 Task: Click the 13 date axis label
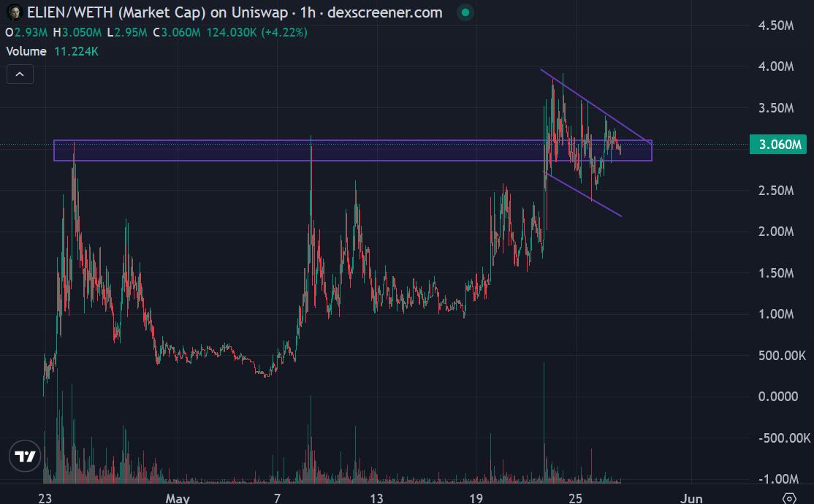376,498
